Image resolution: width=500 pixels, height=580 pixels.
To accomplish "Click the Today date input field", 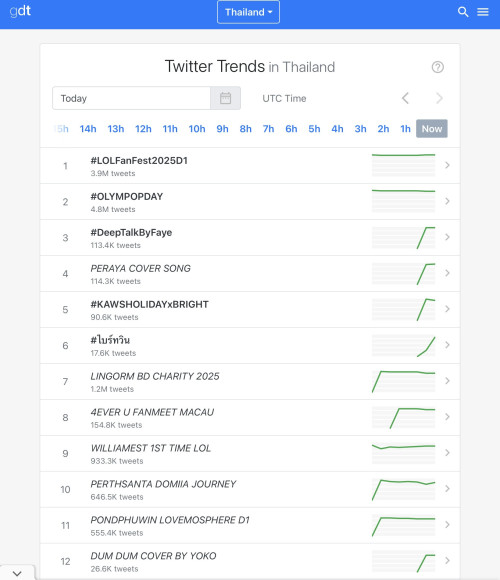I will [131, 98].
